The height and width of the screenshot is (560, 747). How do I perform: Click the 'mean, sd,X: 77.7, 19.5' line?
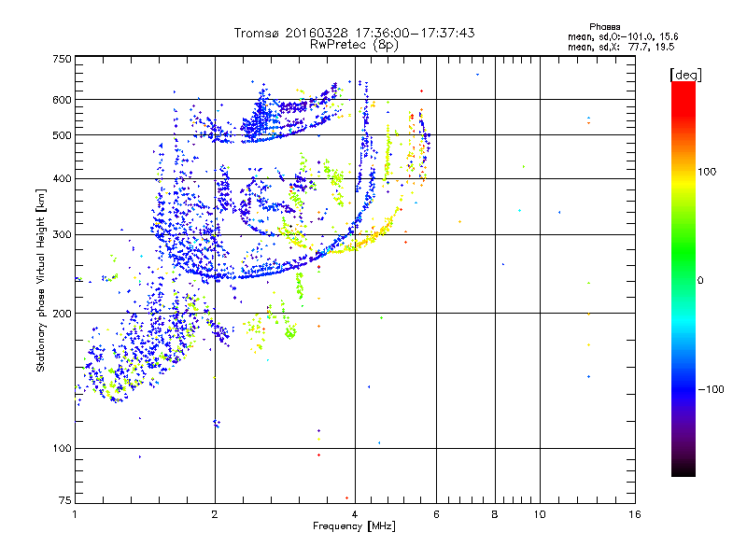tap(621, 47)
